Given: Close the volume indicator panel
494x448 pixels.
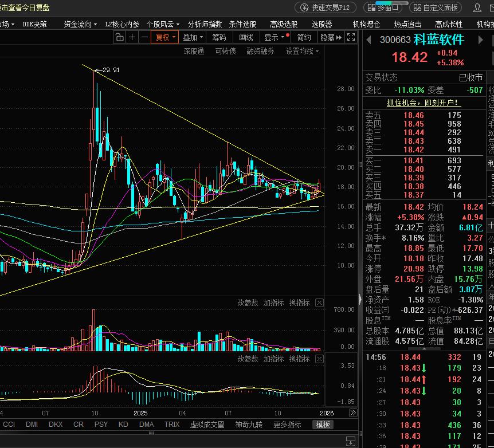Looking at the screenshot, I should [319, 302].
